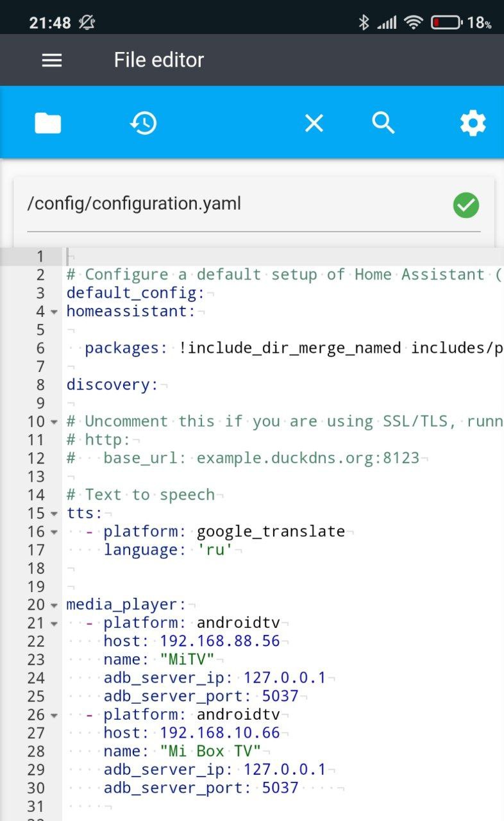Collapse the fold arrow at line 26
504x821 pixels.
coord(54,715)
